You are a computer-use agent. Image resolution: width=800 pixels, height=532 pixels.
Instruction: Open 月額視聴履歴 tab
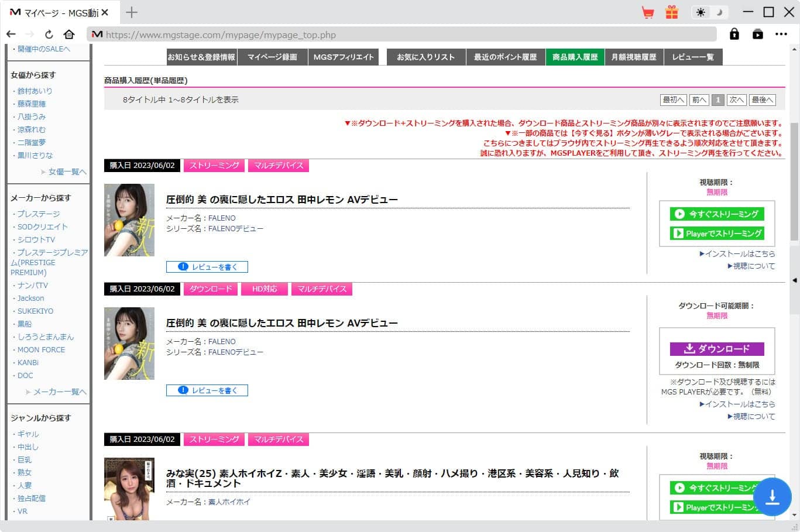tap(634, 57)
